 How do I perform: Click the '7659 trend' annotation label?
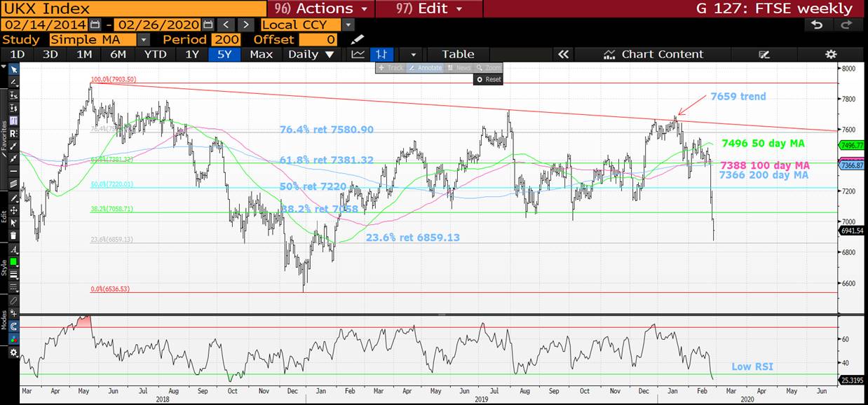click(x=738, y=97)
